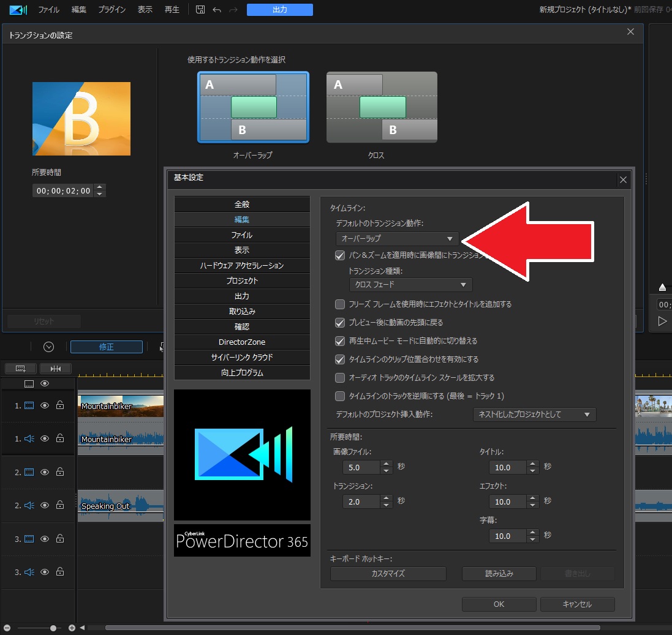Open the 編集 menu in menu bar
Image resolution: width=672 pixels, height=635 pixels.
(79, 9)
